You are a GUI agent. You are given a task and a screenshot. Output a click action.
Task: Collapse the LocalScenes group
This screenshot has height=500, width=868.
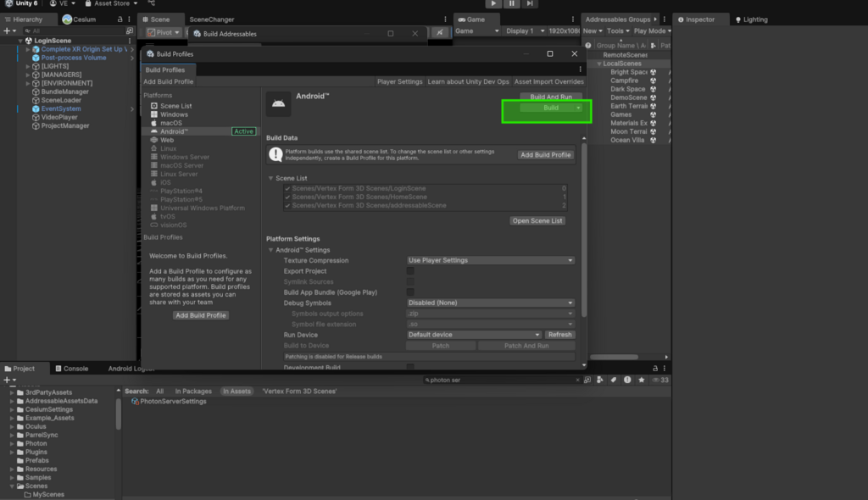(x=598, y=64)
